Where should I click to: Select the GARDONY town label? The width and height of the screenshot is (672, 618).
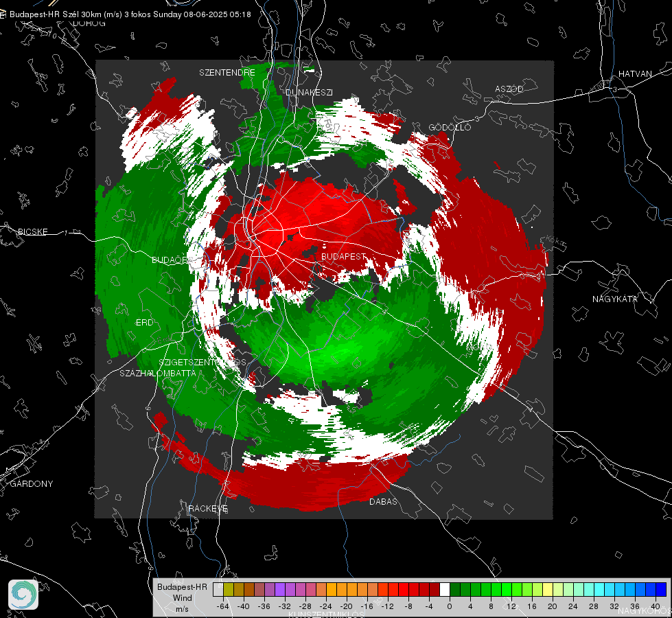pos(32,484)
